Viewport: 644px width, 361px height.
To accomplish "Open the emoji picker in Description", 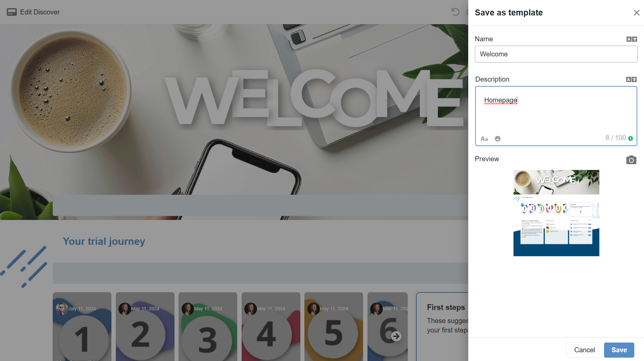I will (497, 139).
